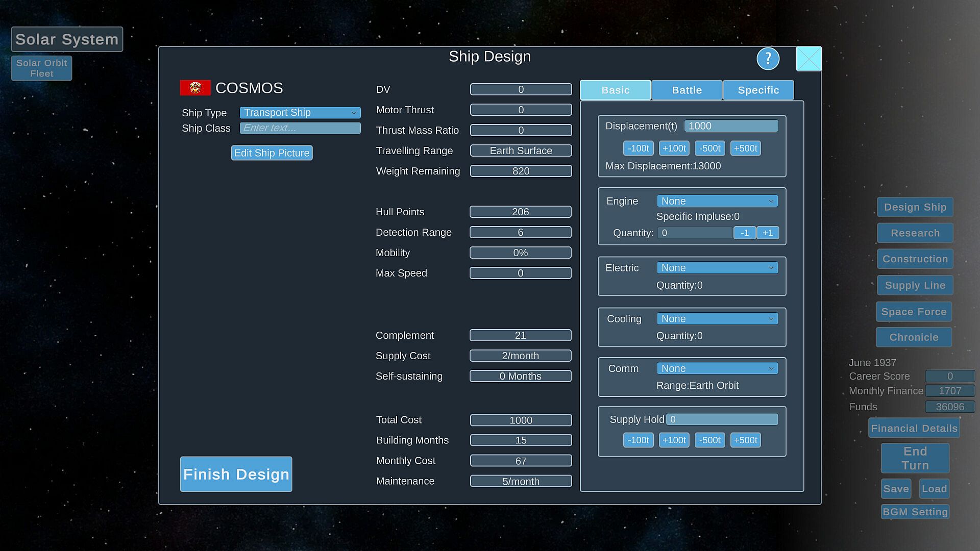Screen dimensions: 980x551
Task: Open the Ship Type dropdown
Action: (300, 113)
